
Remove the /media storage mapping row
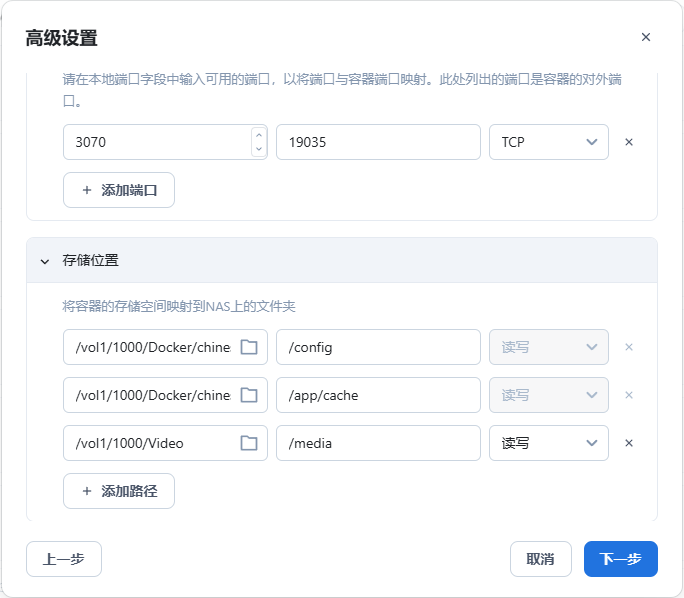pos(629,443)
